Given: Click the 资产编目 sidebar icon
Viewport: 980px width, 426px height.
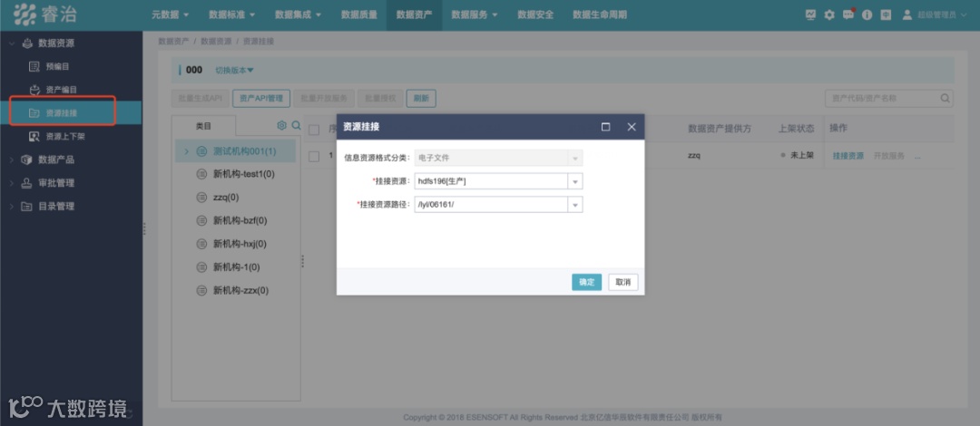Looking at the screenshot, I should [35, 90].
